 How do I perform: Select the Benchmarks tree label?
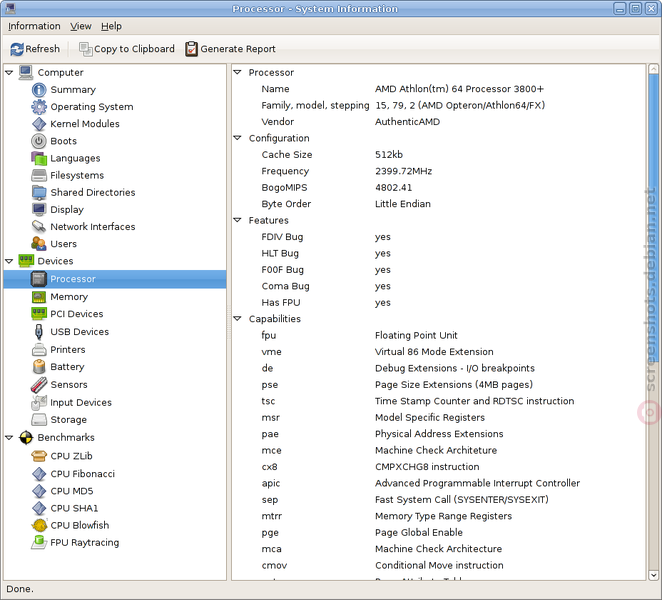[66, 437]
